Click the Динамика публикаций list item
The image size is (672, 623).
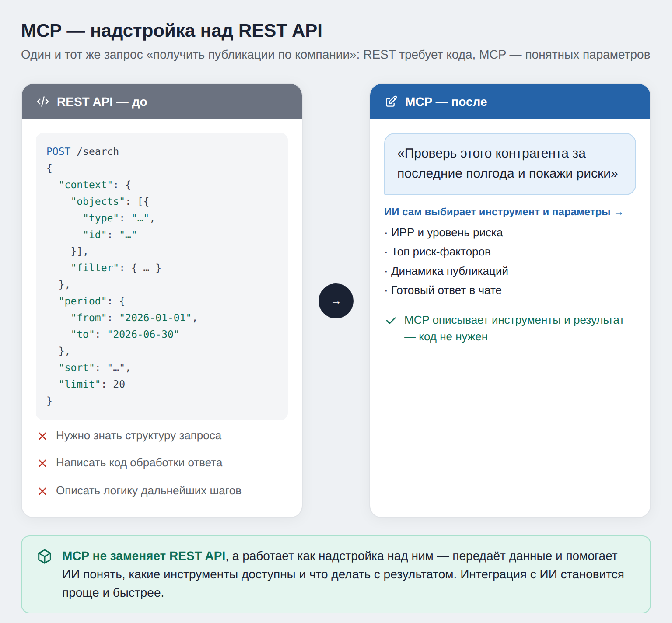coord(446,271)
